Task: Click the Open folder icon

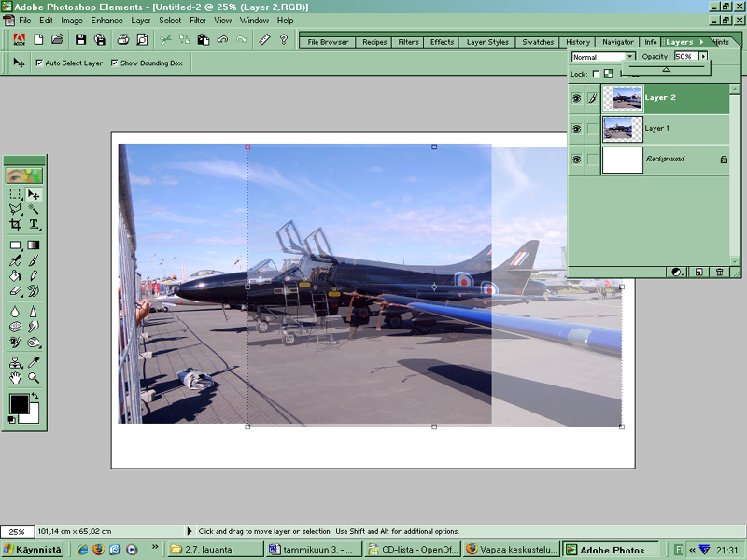Action: (x=58, y=39)
